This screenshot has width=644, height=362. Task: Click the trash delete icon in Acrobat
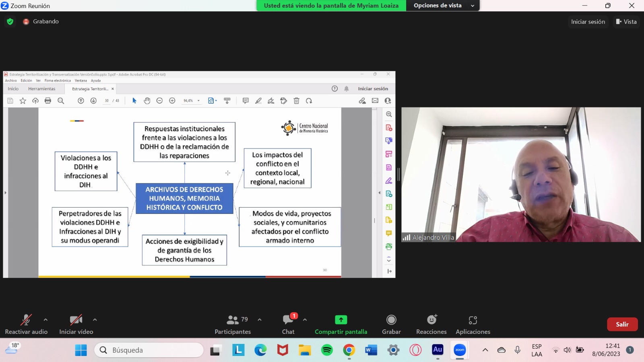click(296, 101)
